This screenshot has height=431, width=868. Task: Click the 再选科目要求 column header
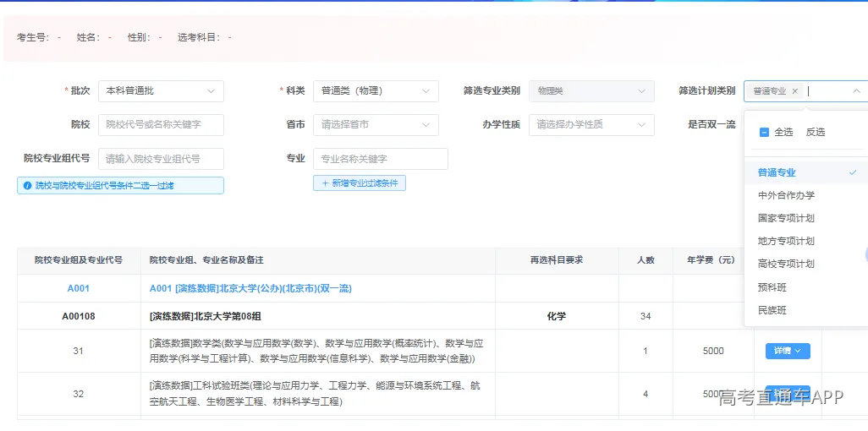tap(557, 260)
